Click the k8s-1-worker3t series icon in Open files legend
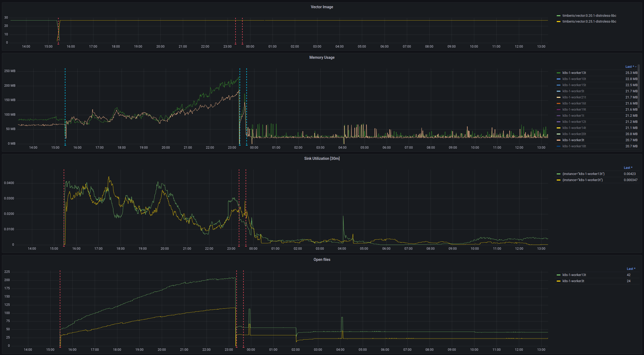 (559, 281)
